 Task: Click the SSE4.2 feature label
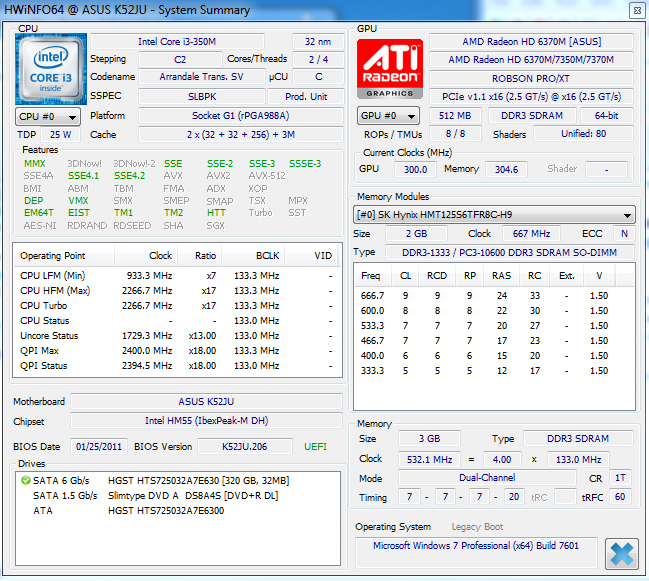[130, 176]
